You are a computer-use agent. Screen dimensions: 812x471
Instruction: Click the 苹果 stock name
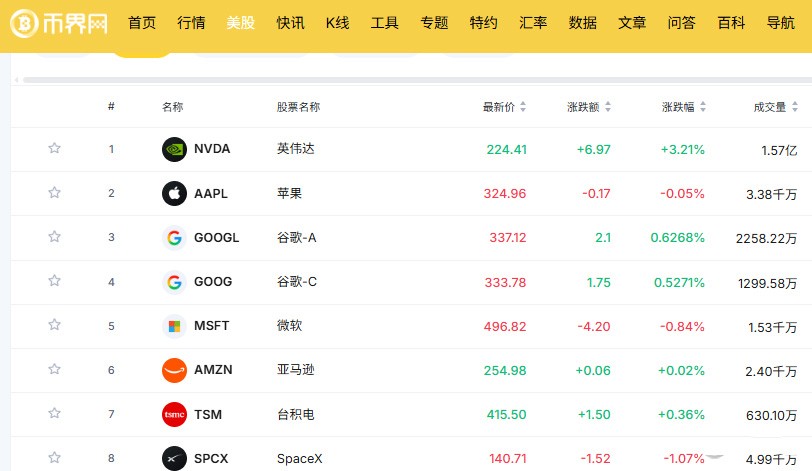click(289, 194)
